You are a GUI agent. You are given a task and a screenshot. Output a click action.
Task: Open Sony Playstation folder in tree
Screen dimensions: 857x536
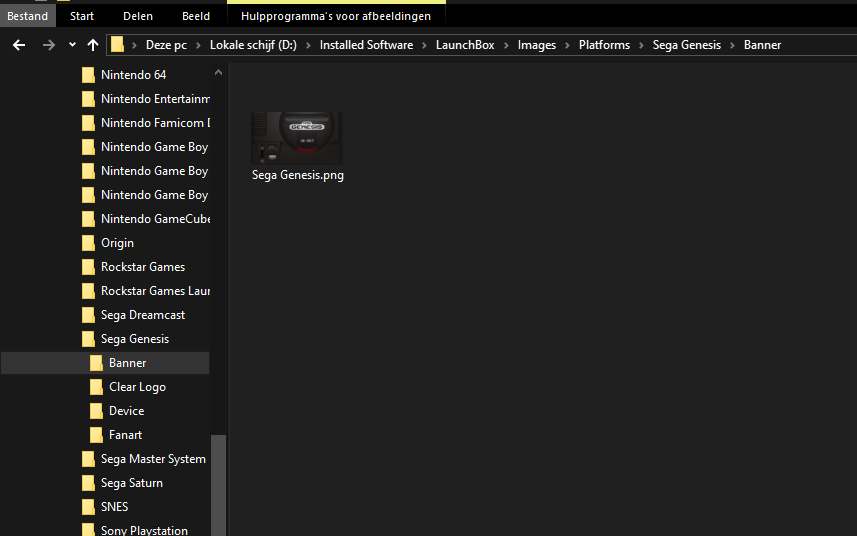144,531
